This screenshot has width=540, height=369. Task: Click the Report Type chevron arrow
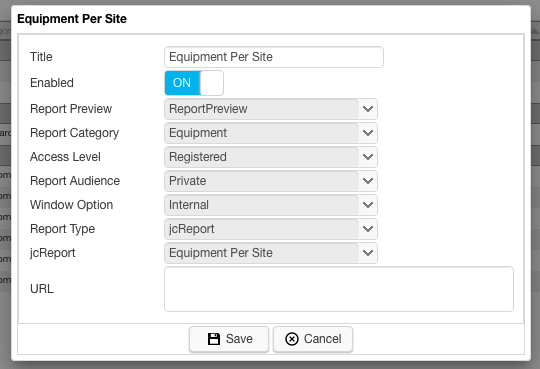coord(368,229)
